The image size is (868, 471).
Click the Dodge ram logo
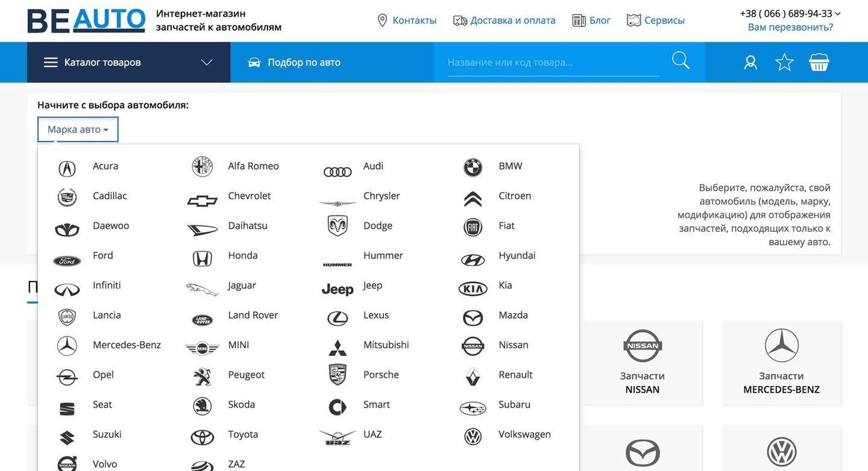click(338, 226)
